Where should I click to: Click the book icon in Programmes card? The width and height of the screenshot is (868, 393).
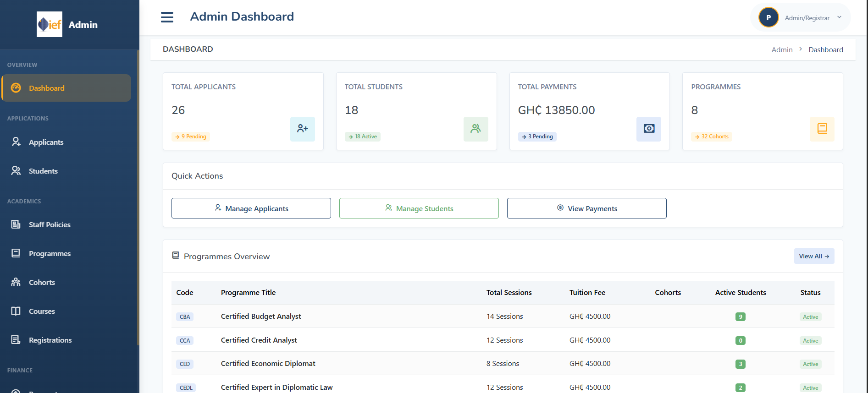tap(822, 129)
